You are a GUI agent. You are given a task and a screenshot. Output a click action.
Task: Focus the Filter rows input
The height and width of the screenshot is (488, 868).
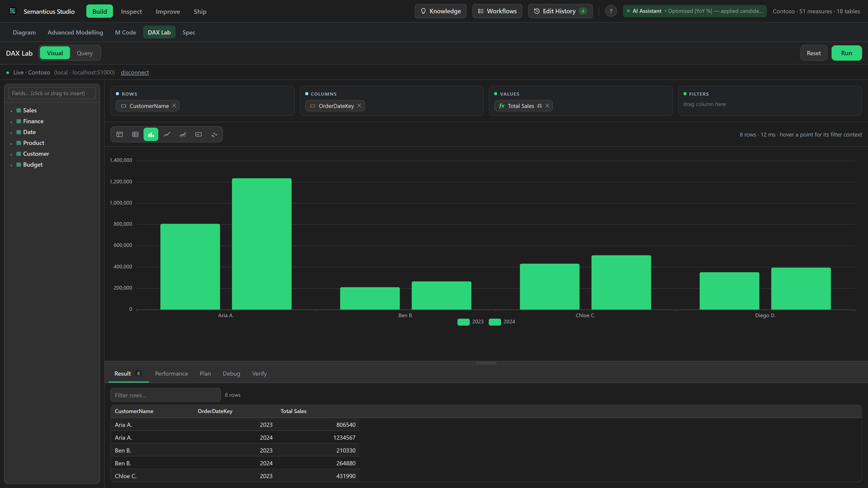[x=165, y=395]
